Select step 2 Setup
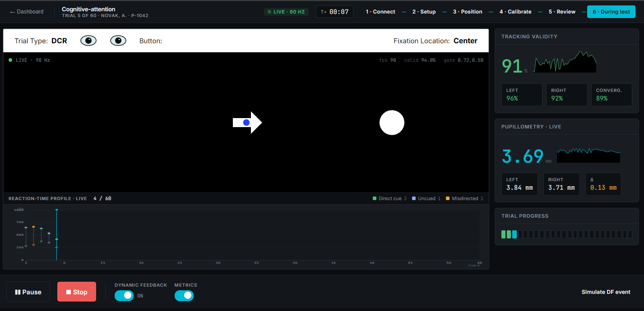644x311 pixels. click(424, 12)
